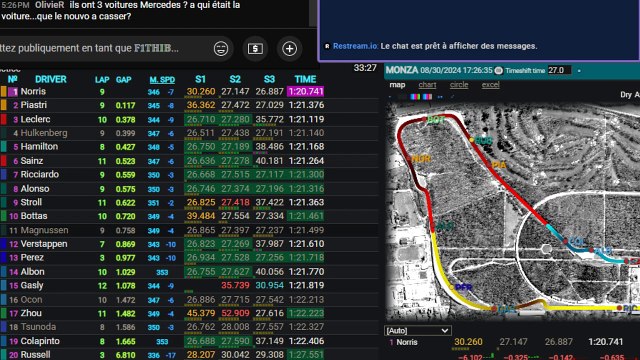Select driver Piastri in timing table
Screen dimensions: 640x360
pos(33,105)
